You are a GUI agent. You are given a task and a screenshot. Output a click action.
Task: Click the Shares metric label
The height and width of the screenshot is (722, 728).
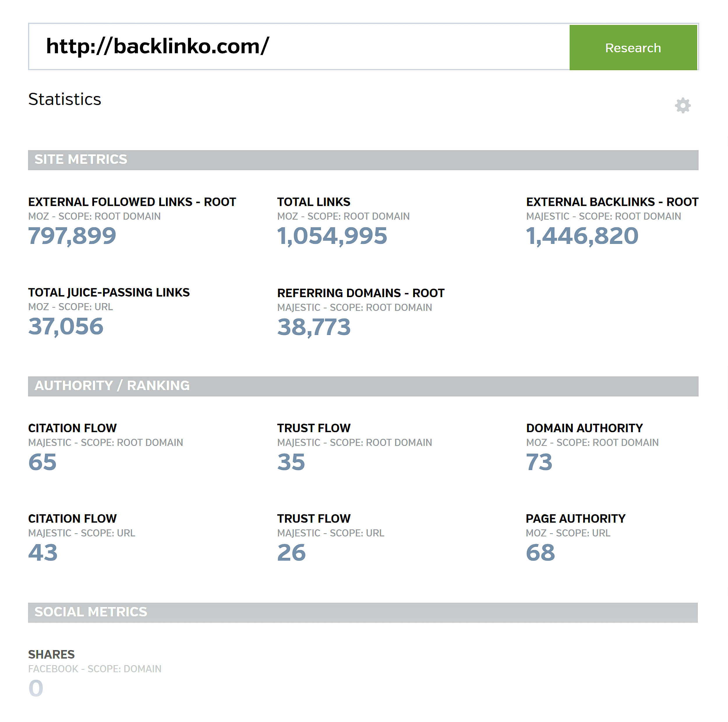coord(51,654)
